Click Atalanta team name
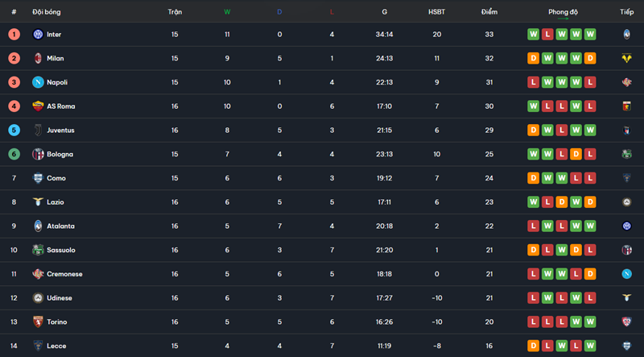Image resolution: width=644 pixels, height=357 pixels. (x=60, y=226)
